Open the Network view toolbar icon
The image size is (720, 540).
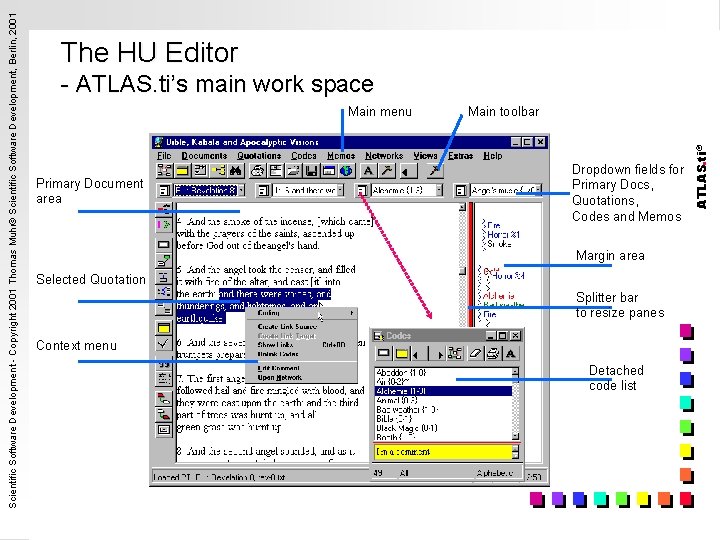click(164, 171)
